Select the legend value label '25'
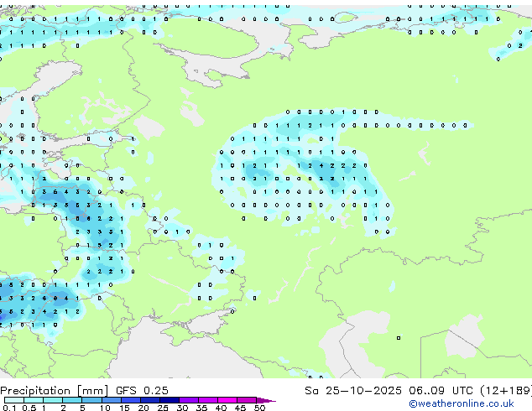 tap(163, 408)
